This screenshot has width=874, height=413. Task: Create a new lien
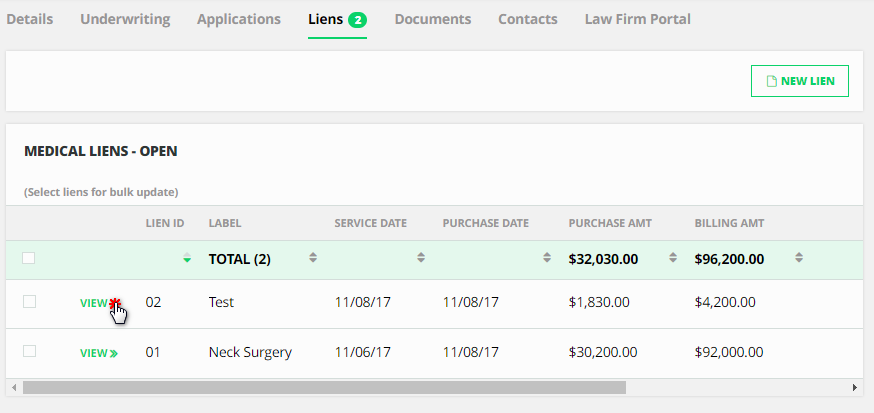click(x=800, y=81)
